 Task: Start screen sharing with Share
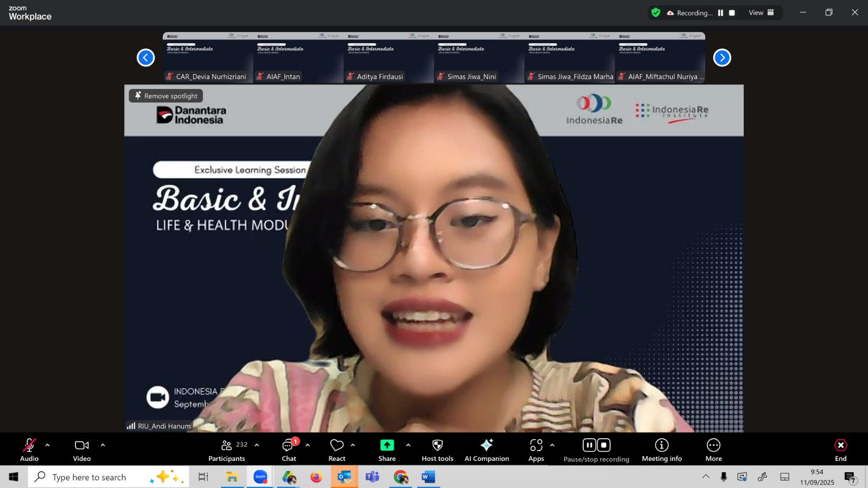387,450
